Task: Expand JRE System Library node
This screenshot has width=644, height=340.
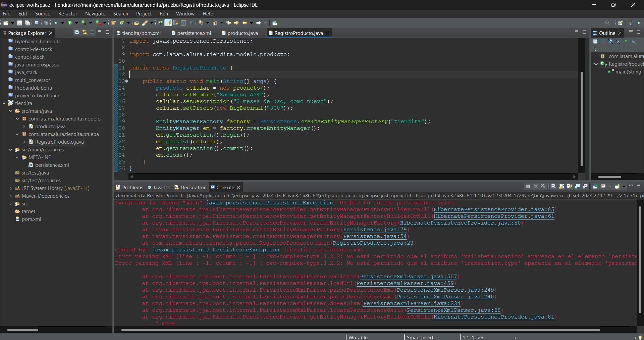Action: point(10,188)
